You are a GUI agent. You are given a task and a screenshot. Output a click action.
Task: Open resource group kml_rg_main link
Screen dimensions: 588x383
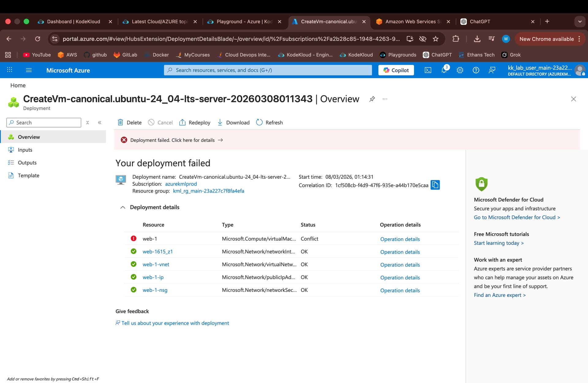(209, 191)
